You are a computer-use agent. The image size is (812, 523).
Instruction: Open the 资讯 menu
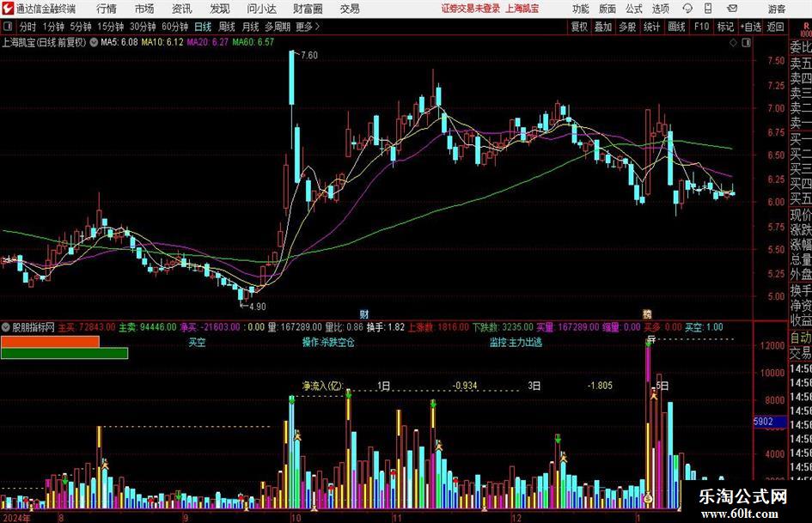tap(182, 9)
